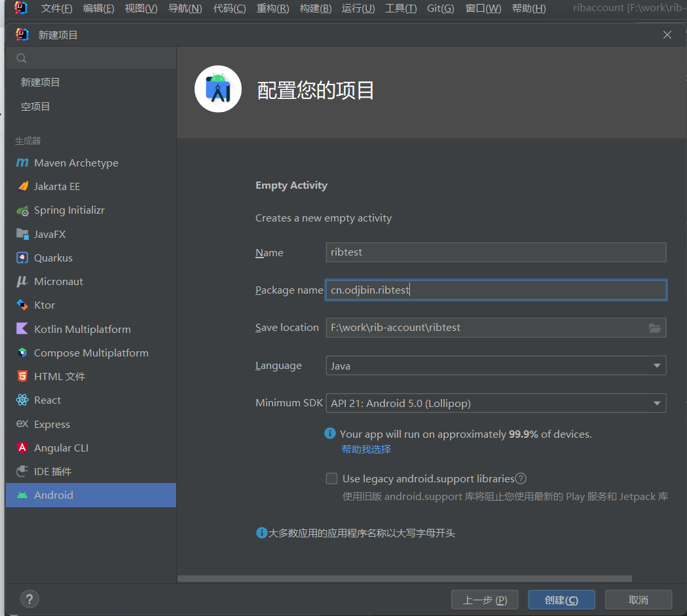Select the Quarkus generator icon
This screenshot has width=687, height=616.
coord(22,258)
